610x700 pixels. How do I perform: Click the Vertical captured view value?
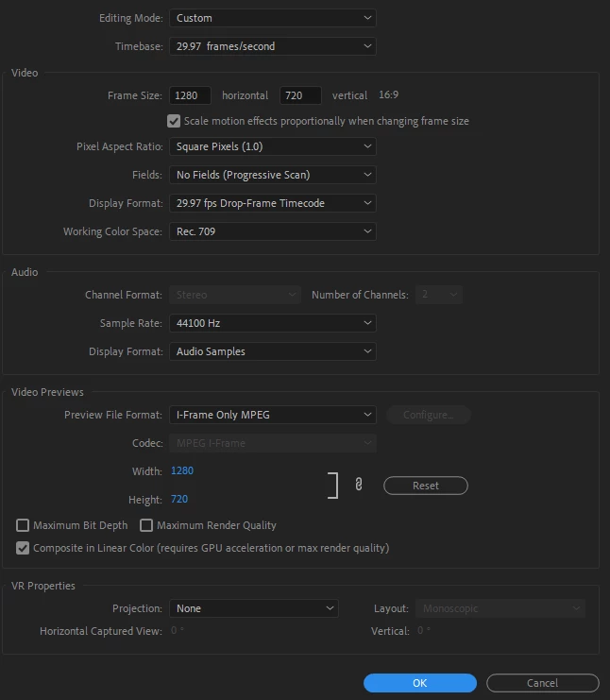point(423,630)
